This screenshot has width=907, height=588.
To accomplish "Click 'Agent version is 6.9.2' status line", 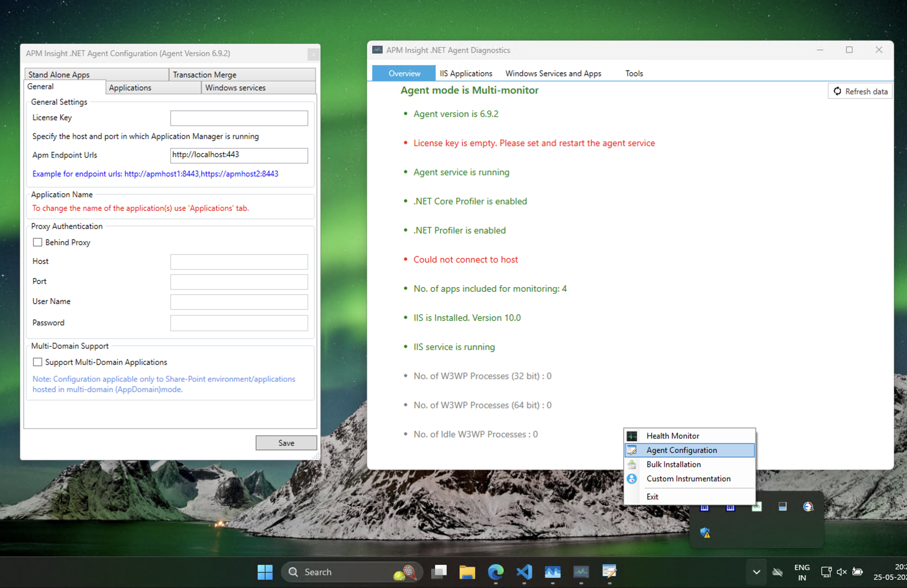I will (456, 114).
